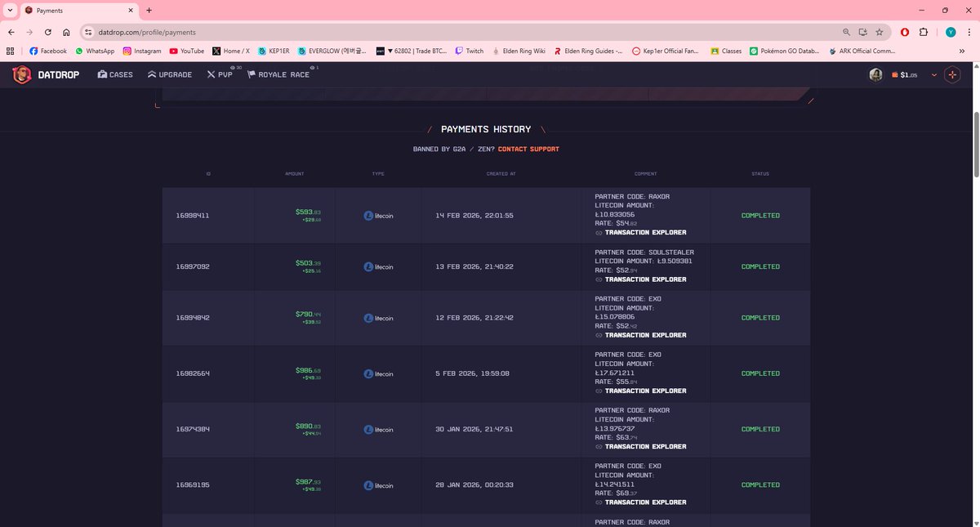Open Transaction Explorer for payment 16998411
The width and height of the screenshot is (980, 527).
(x=640, y=233)
